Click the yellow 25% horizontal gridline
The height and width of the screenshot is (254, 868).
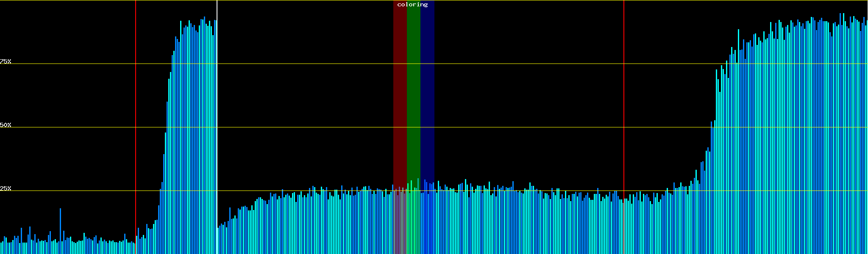coord(509,191)
